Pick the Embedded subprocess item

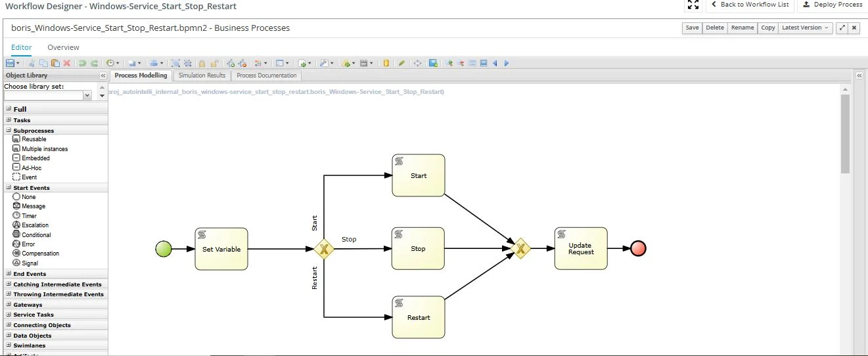click(x=35, y=158)
